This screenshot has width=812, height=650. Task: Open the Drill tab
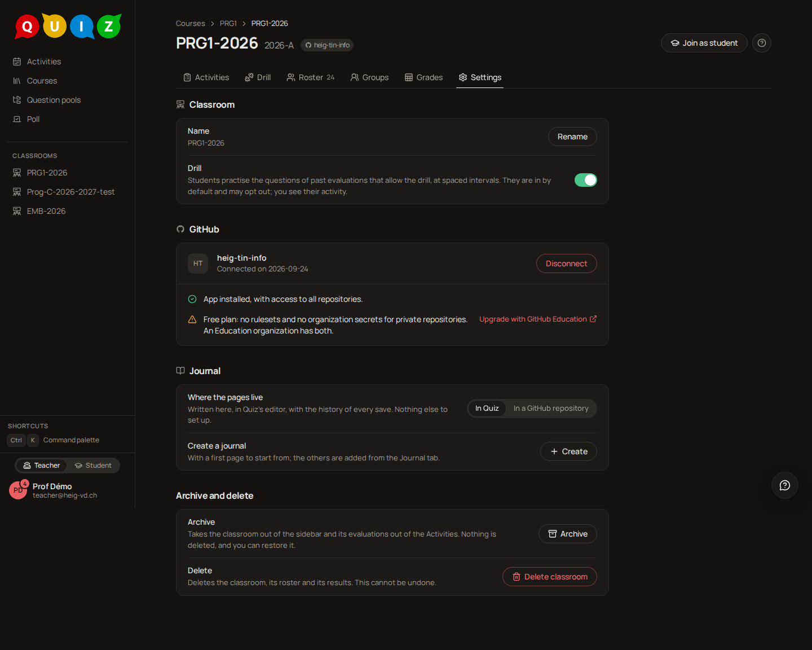click(x=258, y=77)
